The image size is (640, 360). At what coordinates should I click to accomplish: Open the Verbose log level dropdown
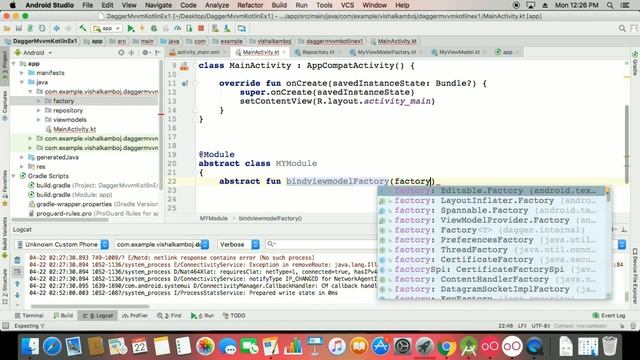[x=238, y=244]
